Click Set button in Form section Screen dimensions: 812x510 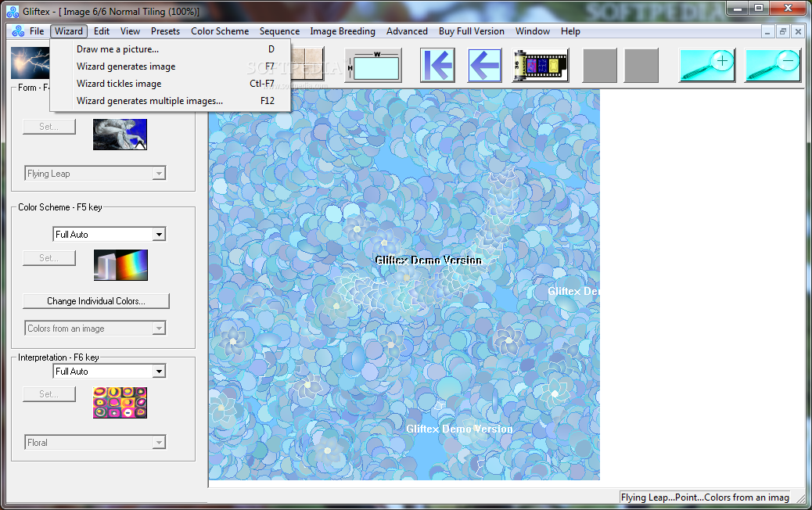click(49, 127)
